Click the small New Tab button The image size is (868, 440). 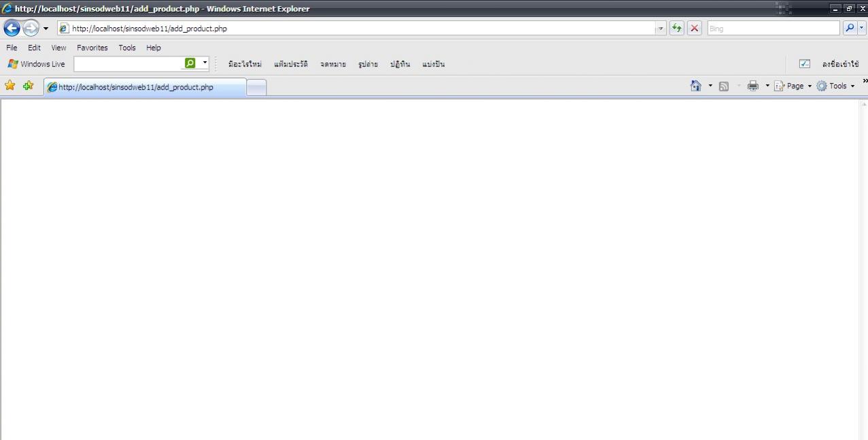click(x=256, y=87)
